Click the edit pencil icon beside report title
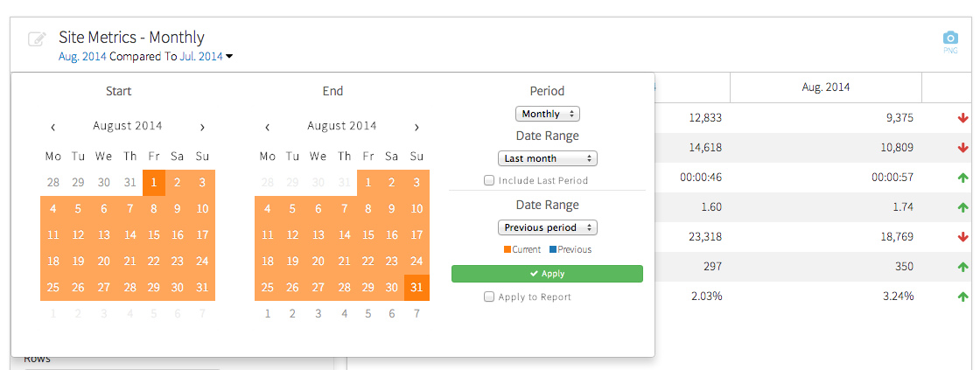980x370 pixels. click(36, 38)
